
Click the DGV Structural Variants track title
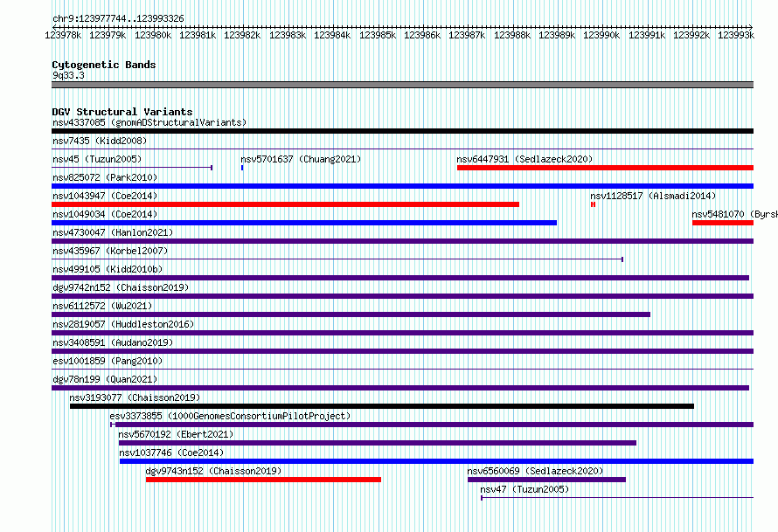coord(122,112)
